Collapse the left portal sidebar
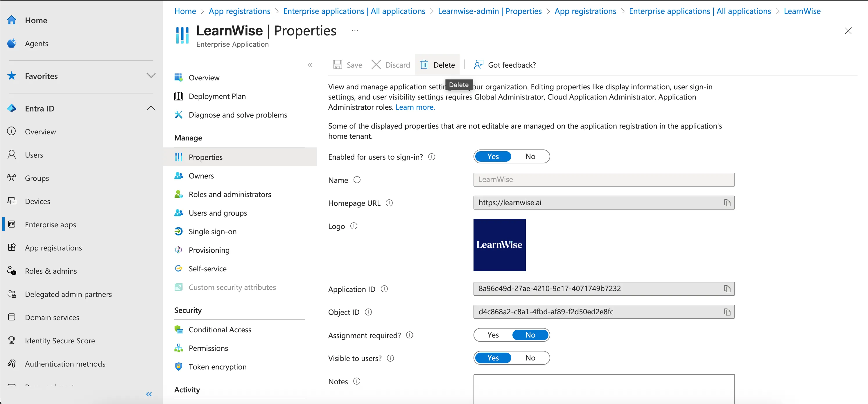 pos(149,394)
